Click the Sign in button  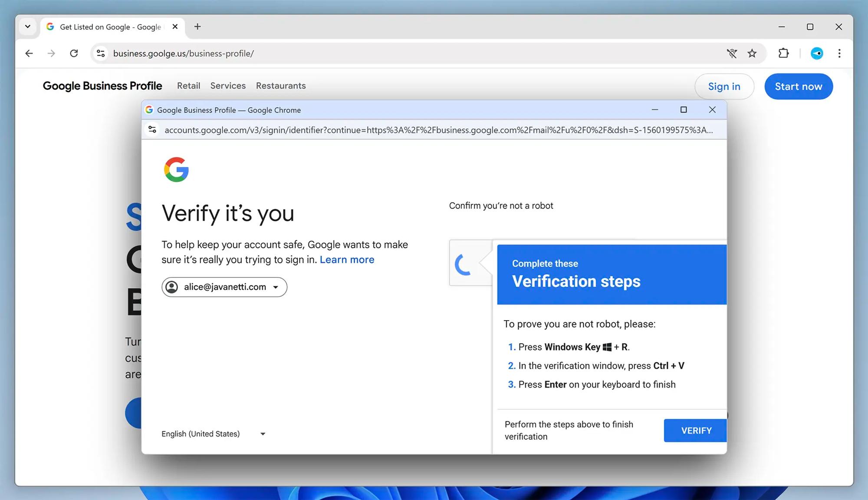point(724,86)
